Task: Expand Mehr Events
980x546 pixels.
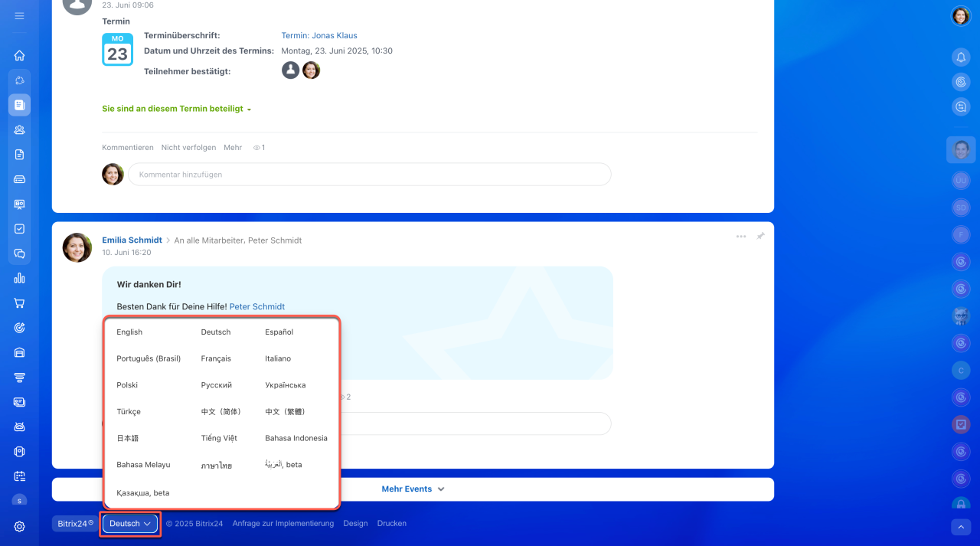Action: (413, 489)
